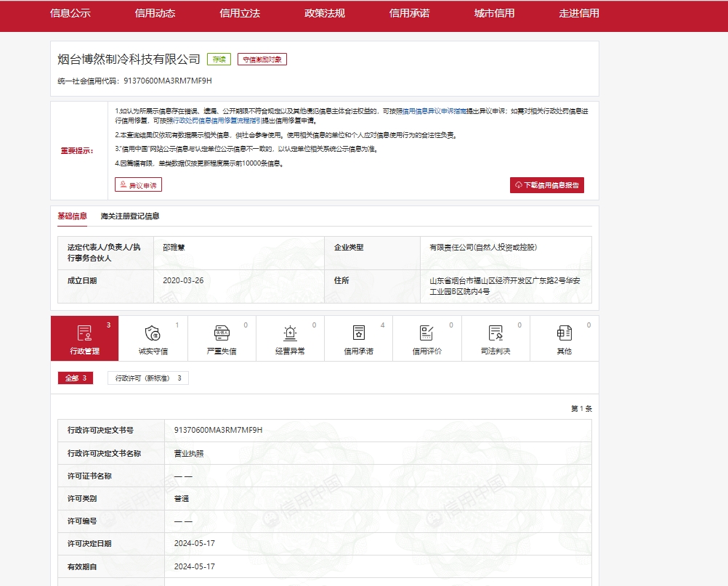Select 信用承诺 in the top navigation

(x=410, y=14)
